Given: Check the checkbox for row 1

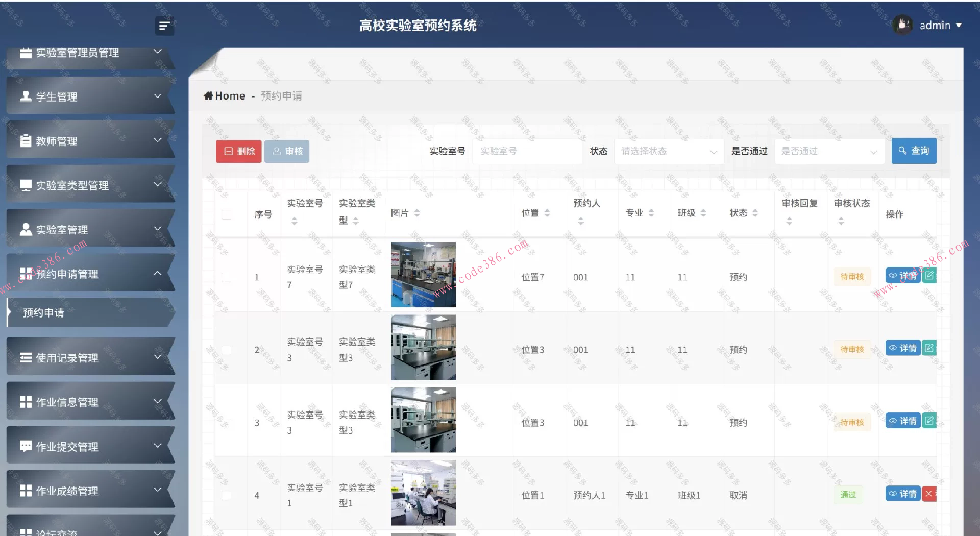Looking at the screenshot, I should (227, 277).
